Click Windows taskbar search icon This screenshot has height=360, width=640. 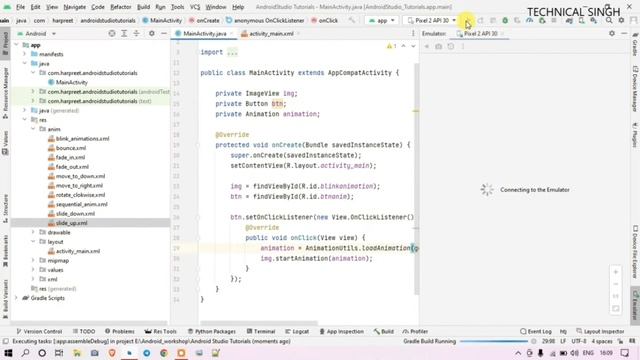pos(25,353)
